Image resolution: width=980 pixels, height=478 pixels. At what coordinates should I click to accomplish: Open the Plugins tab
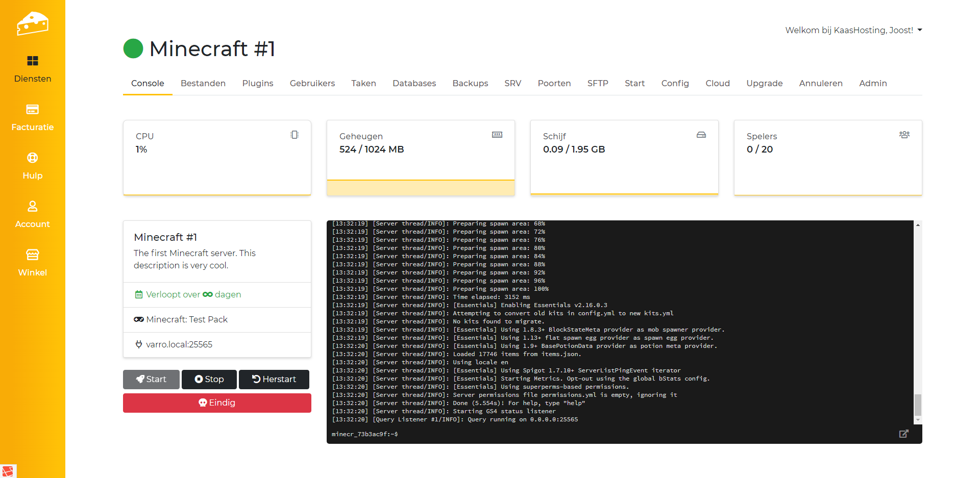(x=257, y=83)
